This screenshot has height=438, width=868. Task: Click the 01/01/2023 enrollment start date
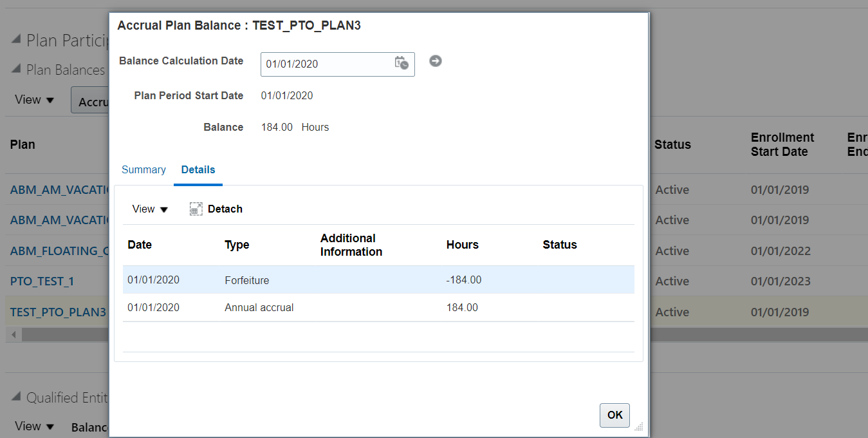tap(780, 281)
